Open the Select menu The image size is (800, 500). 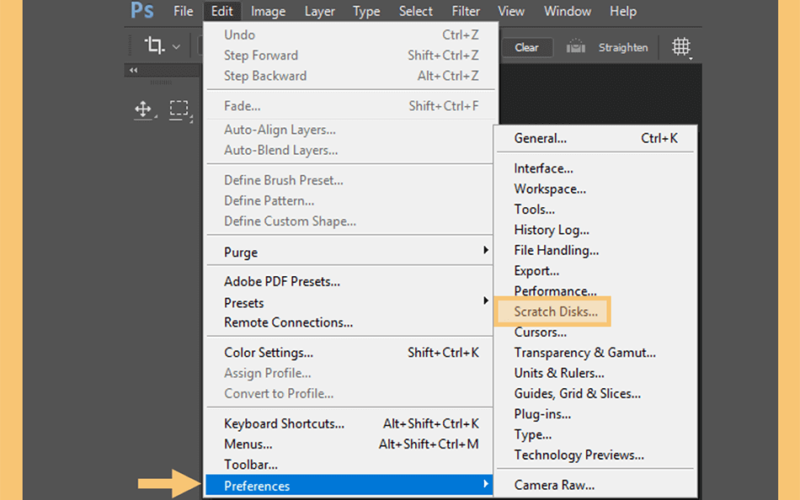tap(415, 11)
